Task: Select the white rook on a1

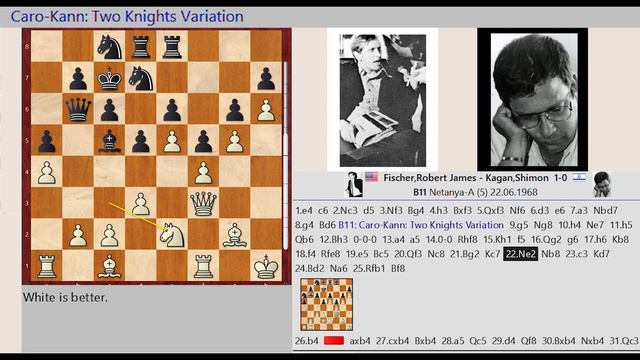Action: [47, 266]
